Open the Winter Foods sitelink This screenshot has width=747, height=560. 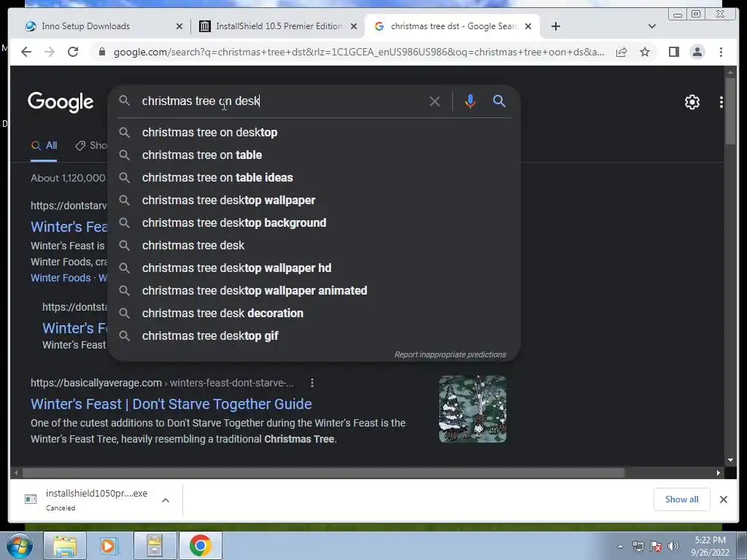click(x=61, y=278)
